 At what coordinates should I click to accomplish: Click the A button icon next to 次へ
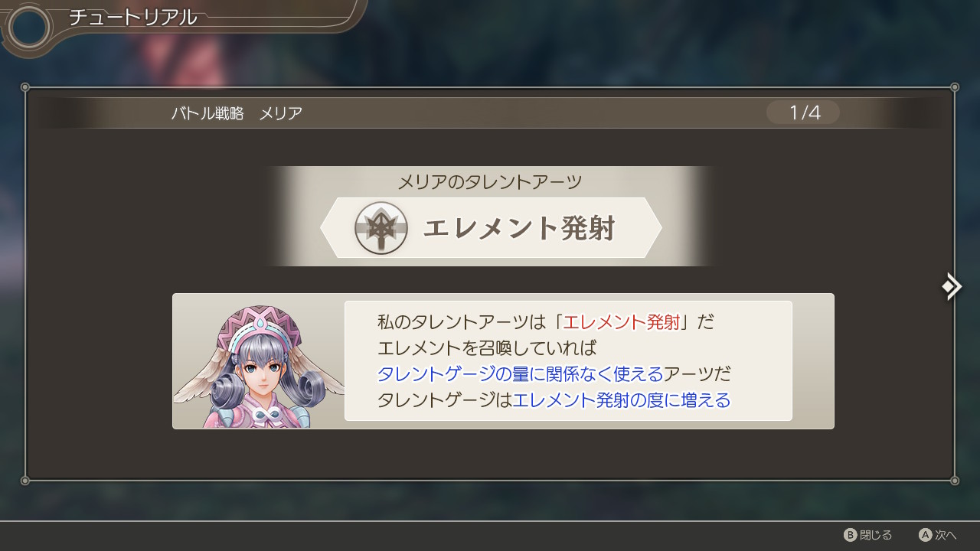click(925, 535)
